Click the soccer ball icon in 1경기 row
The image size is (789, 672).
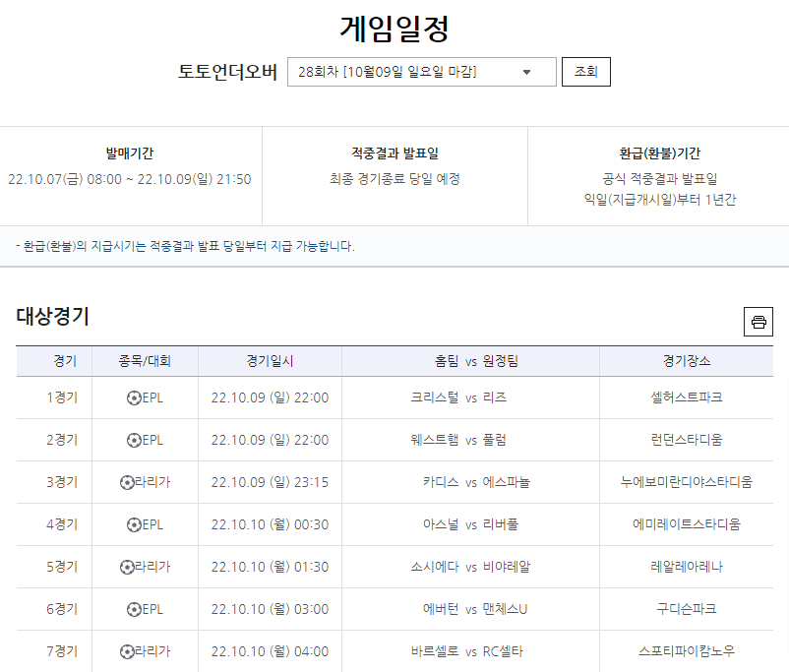click(x=134, y=398)
